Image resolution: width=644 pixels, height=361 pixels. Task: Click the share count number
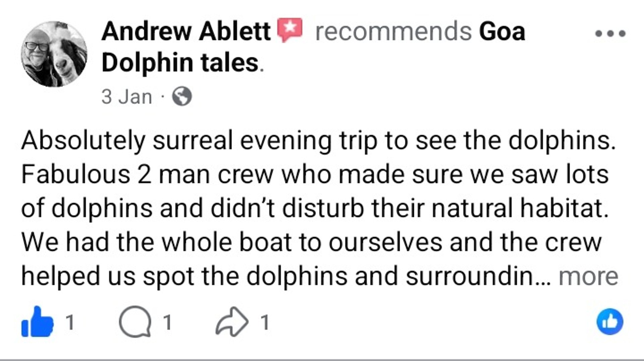[x=265, y=322]
